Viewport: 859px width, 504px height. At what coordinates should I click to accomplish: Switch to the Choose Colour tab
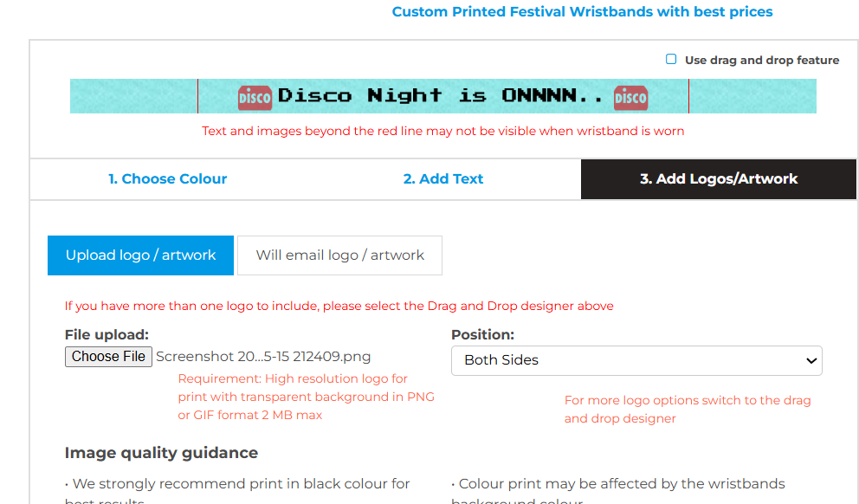tap(167, 179)
